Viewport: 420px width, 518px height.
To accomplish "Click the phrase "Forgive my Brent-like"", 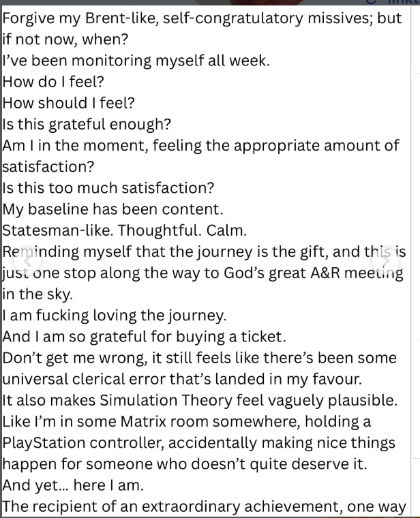I will 87,18.
